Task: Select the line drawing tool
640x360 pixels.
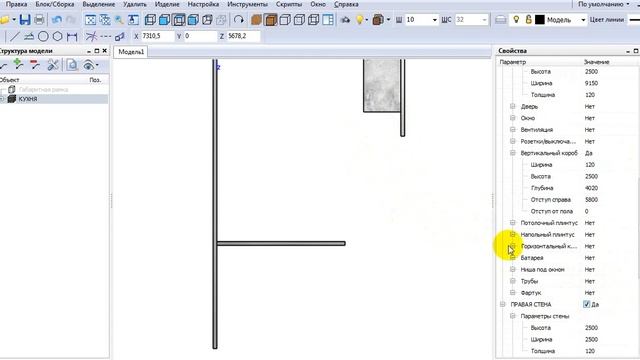Action: pos(14,36)
